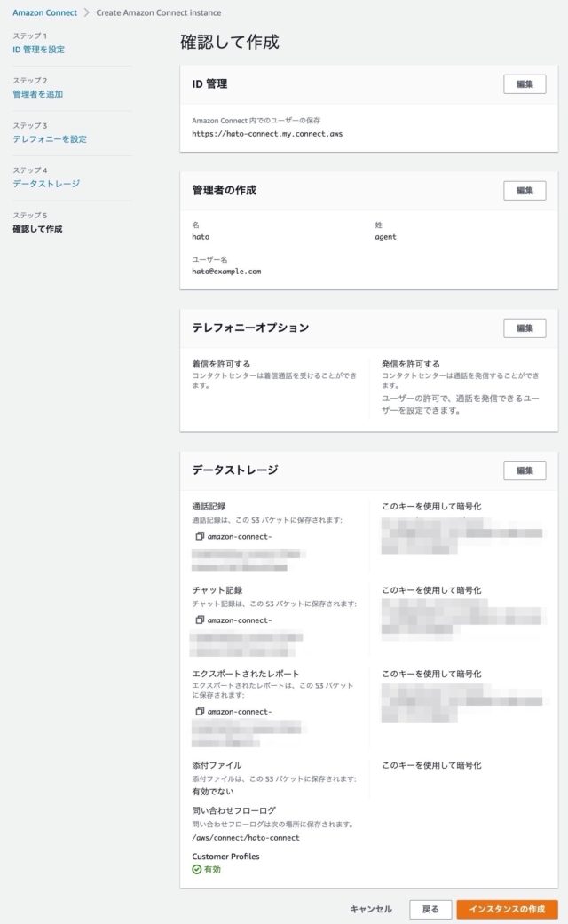
Task: Go to step 3 テレフォニーを設定
Action: pos(50,139)
